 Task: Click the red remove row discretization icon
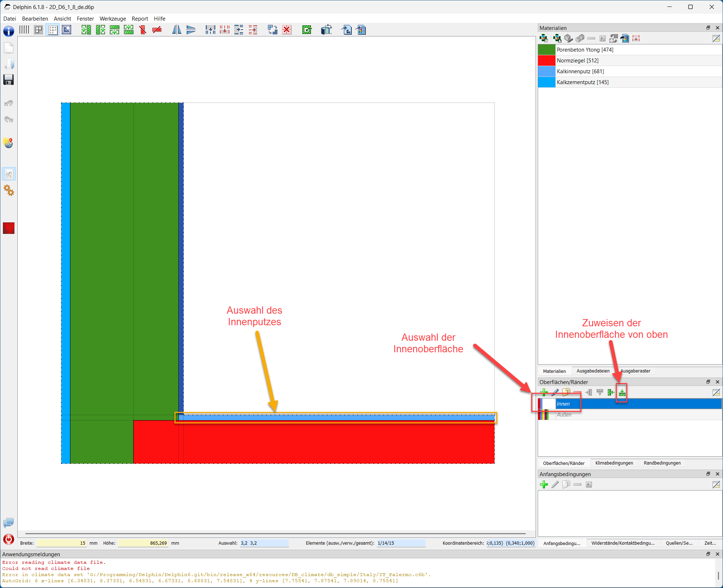pyautogui.click(x=253, y=30)
